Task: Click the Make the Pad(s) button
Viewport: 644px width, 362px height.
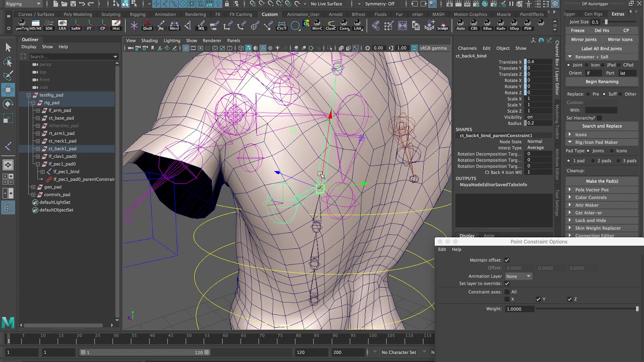Action: pos(602,181)
